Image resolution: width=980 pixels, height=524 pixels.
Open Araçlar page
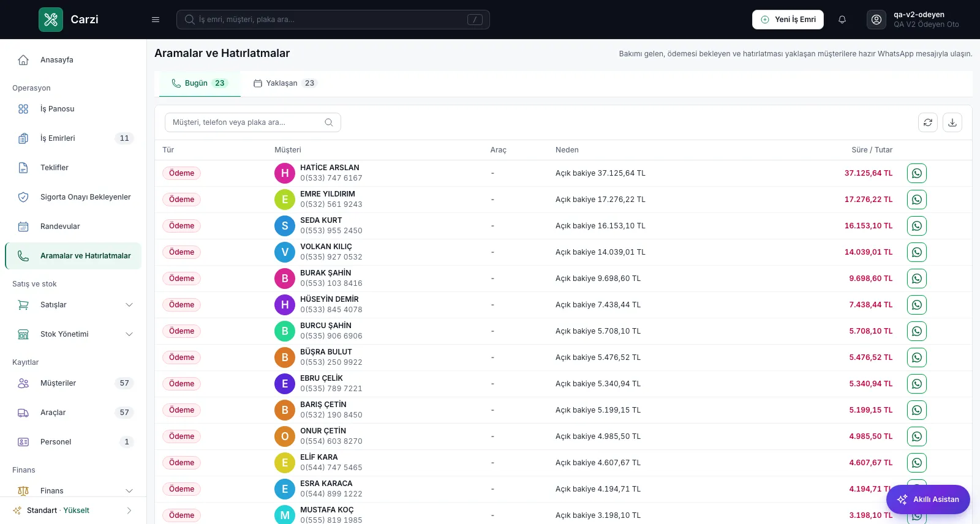click(x=73, y=413)
